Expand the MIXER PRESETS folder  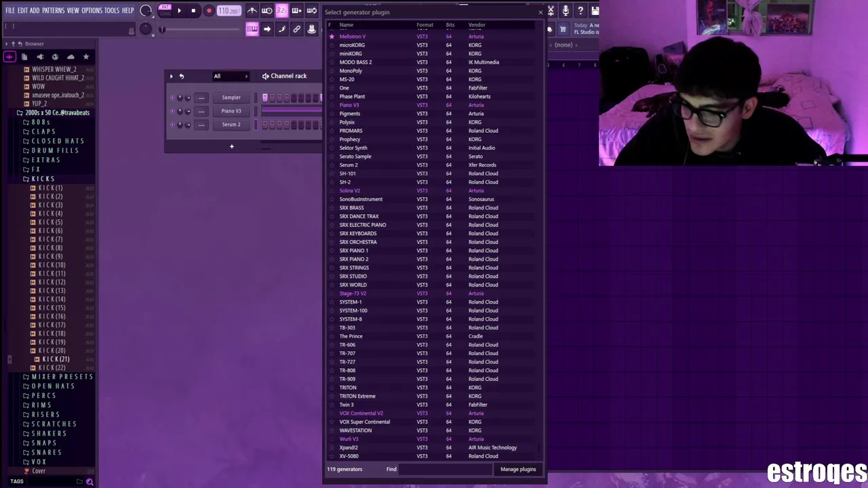point(62,377)
